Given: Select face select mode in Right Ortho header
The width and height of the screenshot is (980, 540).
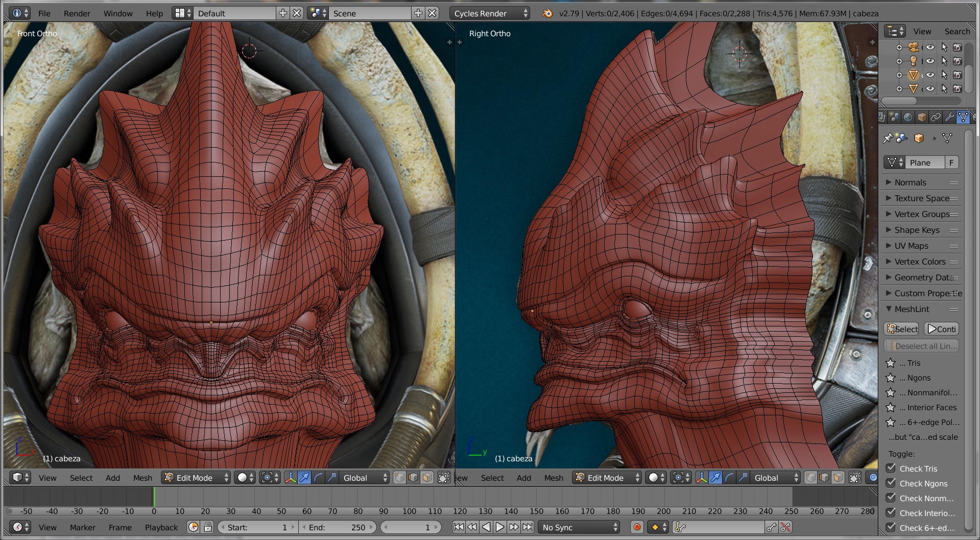Looking at the screenshot, I should pos(838,478).
